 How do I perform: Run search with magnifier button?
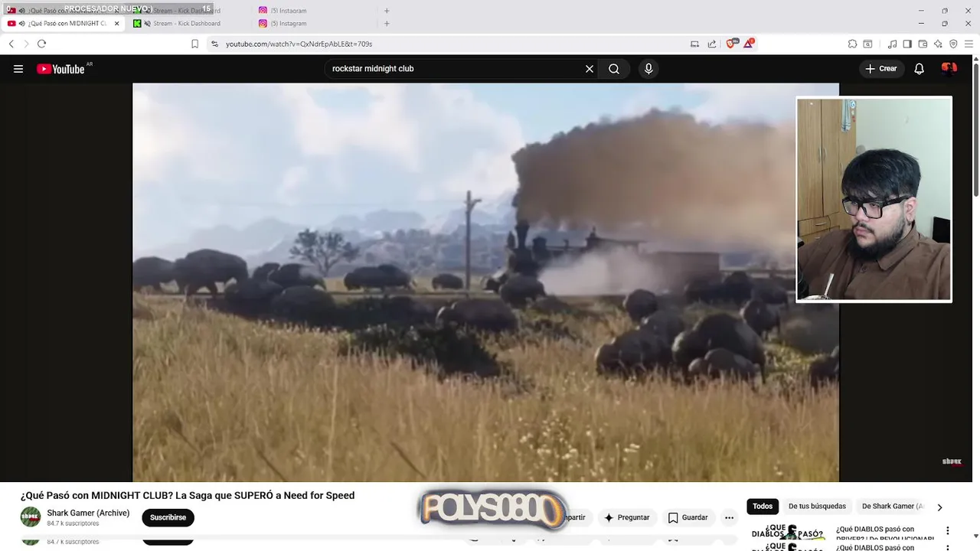pos(614,69)
